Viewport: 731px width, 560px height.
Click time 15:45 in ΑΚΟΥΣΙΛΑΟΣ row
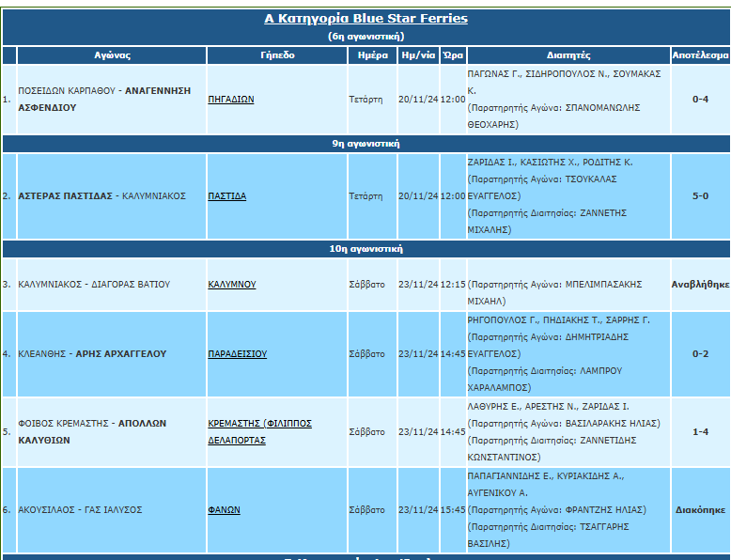453,510
